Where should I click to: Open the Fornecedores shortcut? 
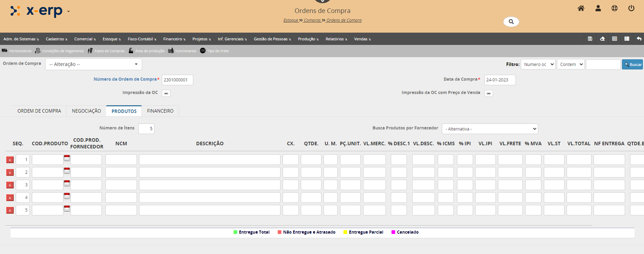pos(17,51)
